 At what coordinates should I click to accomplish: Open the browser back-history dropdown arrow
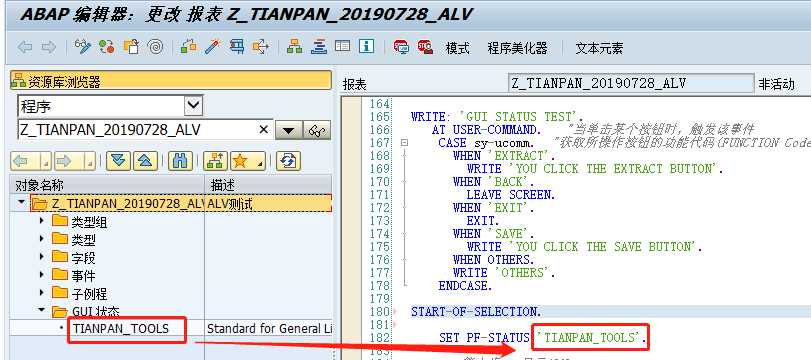[x=45, y=162]
